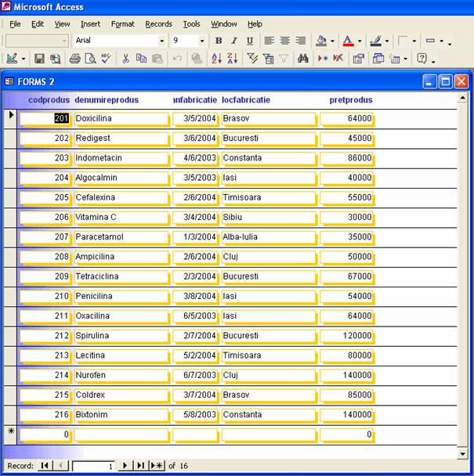Go to the next record
Image resolution: width=474 pixels, height=476 pixels.
(x=124, y=466)
